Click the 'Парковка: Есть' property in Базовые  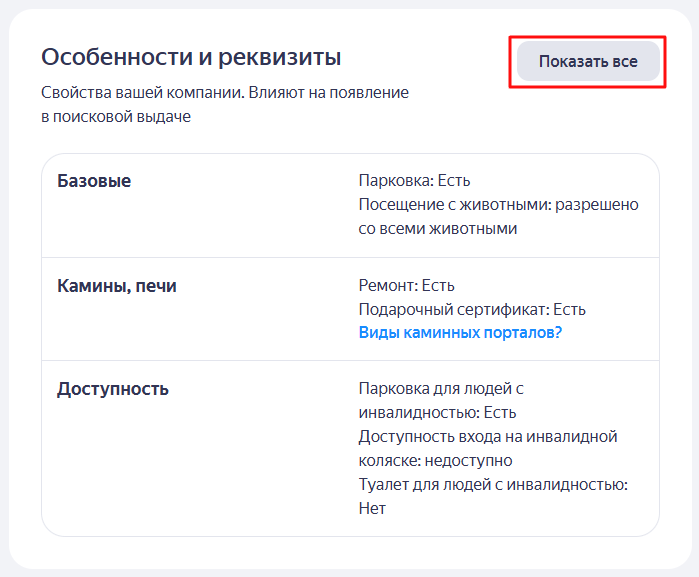click(414, 181)
